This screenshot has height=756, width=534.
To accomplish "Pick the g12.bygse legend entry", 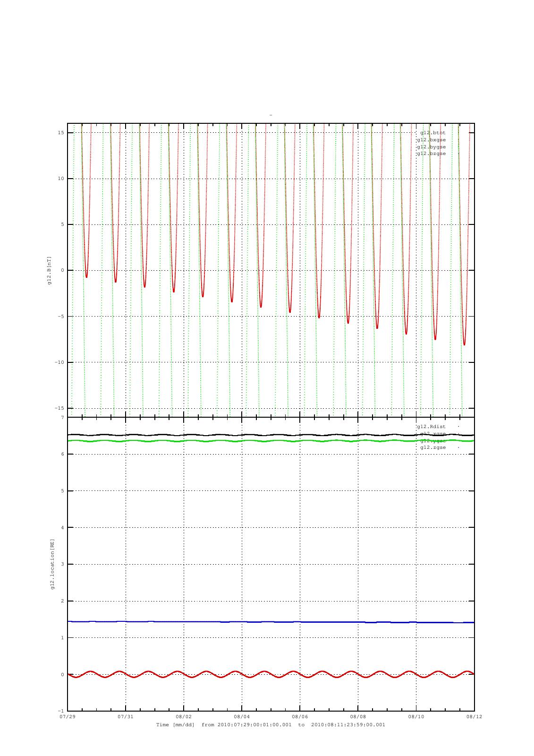I will [431, 146].
